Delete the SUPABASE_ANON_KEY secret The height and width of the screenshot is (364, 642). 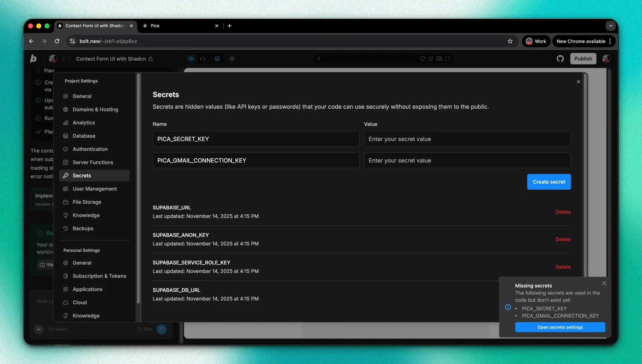[x=563, y=239]
